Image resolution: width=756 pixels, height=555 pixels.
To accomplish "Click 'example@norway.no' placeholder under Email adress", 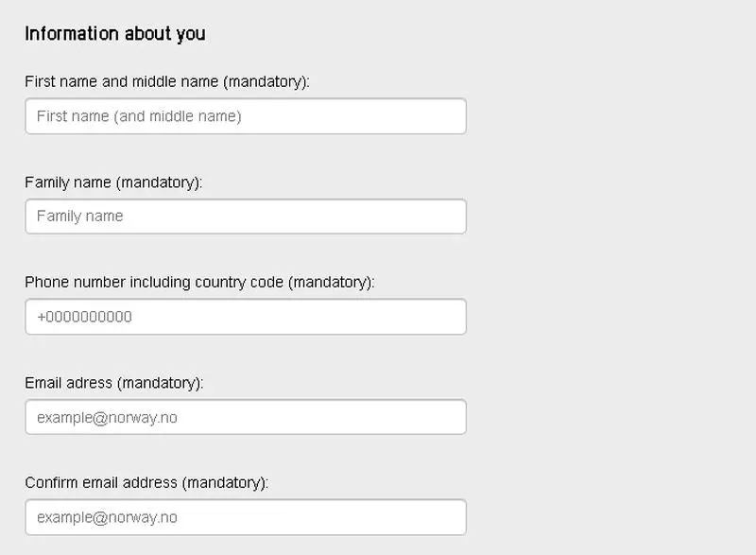I will 107,417.
